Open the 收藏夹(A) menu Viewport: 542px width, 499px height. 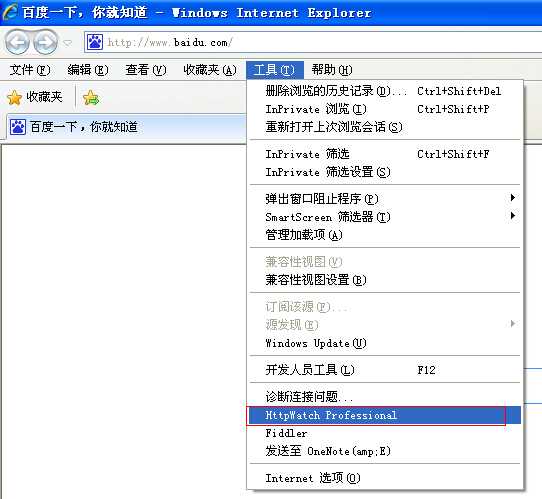click(209, 70)
